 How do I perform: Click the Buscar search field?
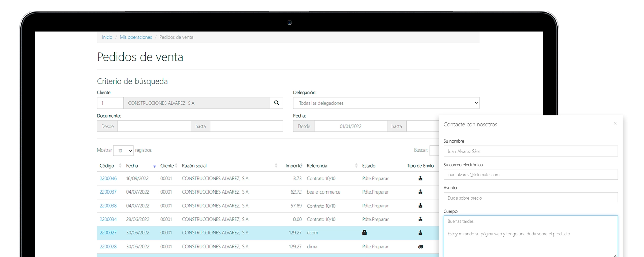pyautogui.click(x=434, y=151)
